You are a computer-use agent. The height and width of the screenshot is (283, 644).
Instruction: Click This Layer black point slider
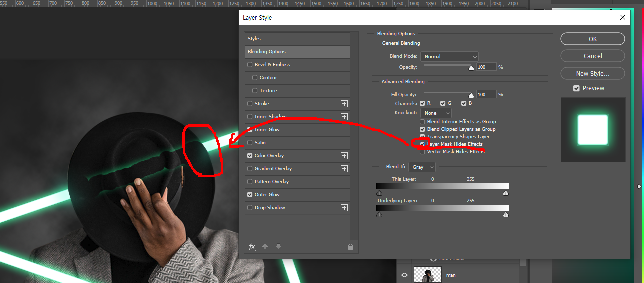pos(379,193)
